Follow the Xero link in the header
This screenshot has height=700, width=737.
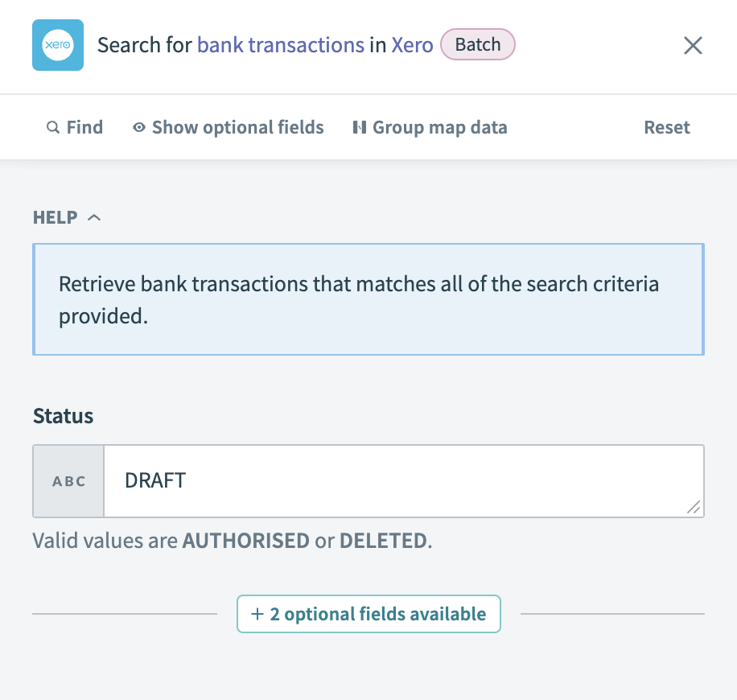pyautogui.click(x=412, y=46)
